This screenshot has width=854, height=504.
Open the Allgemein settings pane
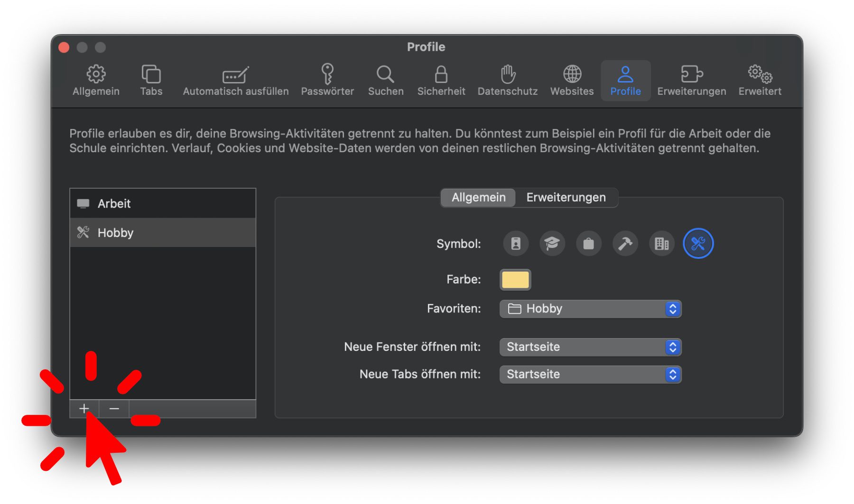(x=96, y=81)
